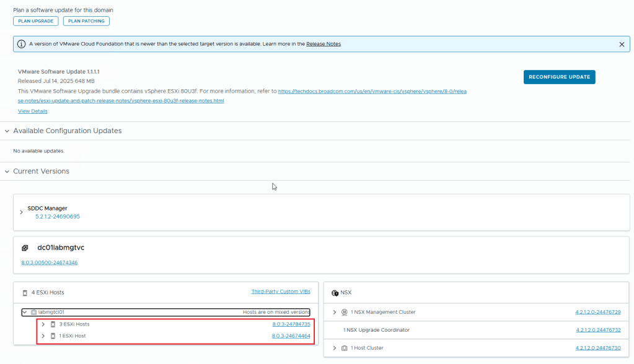Dismiss the newer version info banner
The width and height of the screenshot is (634, 364).
[x=622, y=45]
